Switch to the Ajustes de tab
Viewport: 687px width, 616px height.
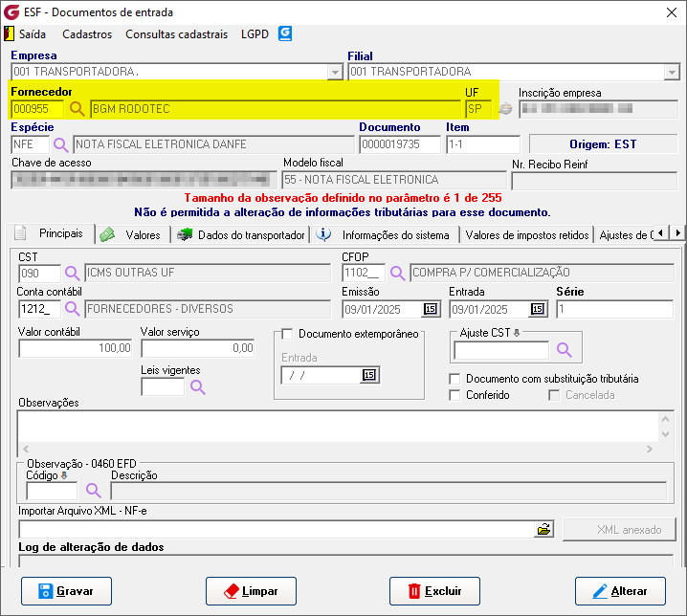coord(626,235)
